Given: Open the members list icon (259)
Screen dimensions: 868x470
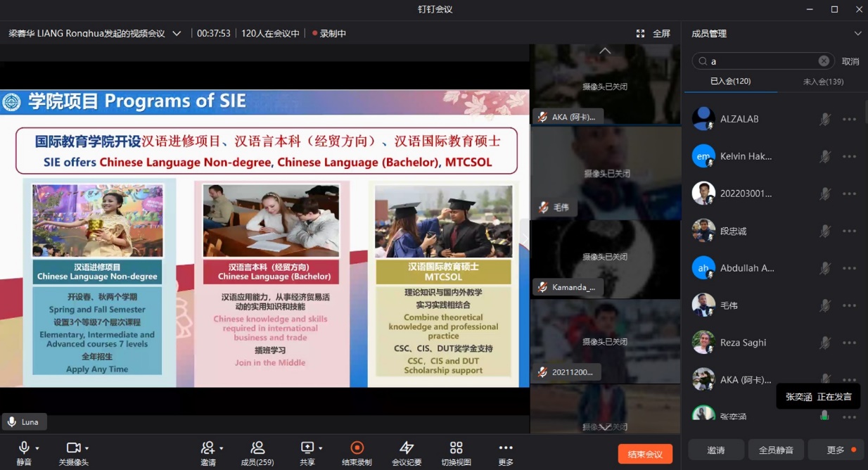Looking at the screenshot, I should 257,448.
